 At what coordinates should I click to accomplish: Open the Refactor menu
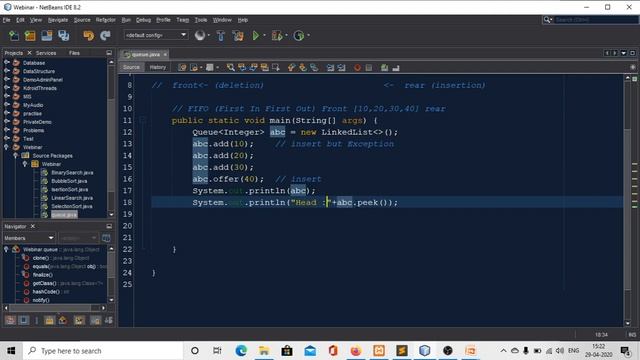[x=106, y=20]
